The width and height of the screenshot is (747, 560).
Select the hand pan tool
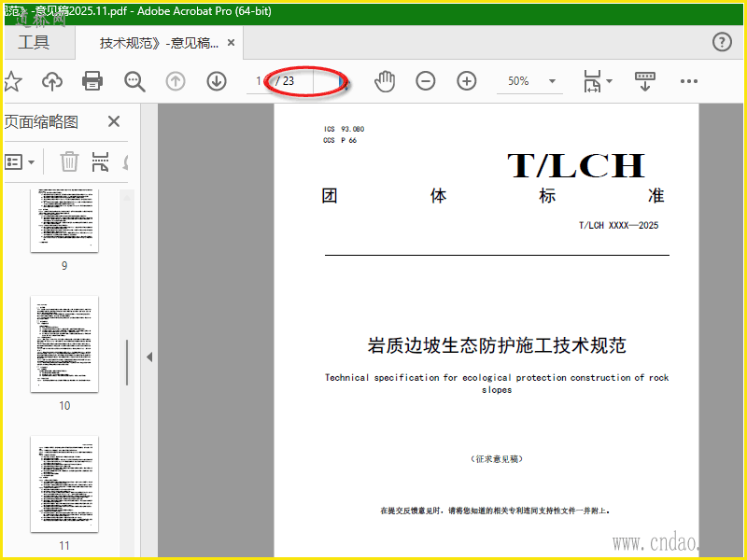tap(385, 81)
